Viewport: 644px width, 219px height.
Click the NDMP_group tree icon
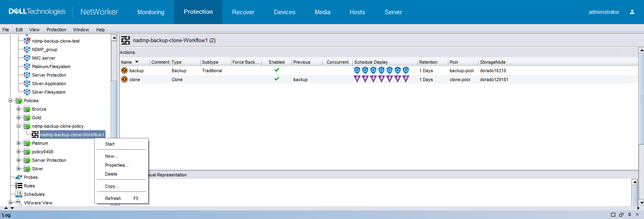point(27,49)
